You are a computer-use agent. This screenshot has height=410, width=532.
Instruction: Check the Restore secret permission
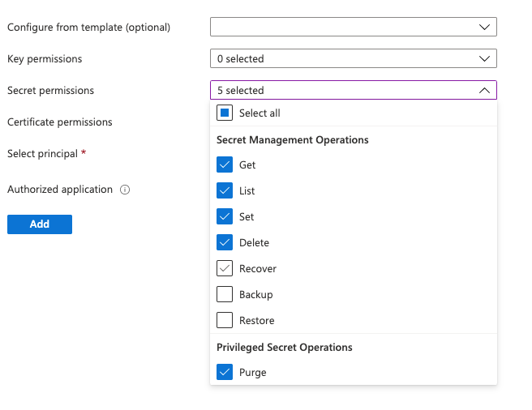click(225, 321)
